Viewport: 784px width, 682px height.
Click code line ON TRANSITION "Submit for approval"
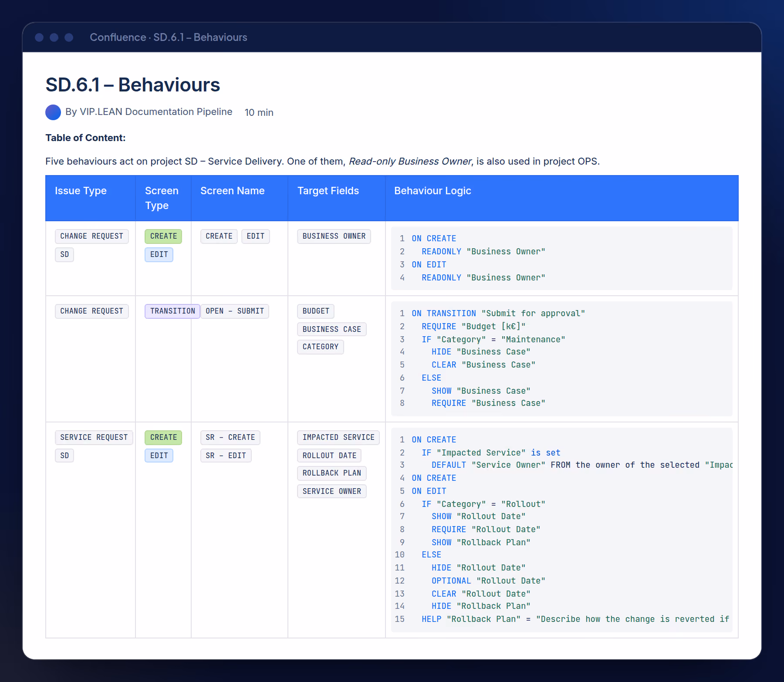[498, 314]
